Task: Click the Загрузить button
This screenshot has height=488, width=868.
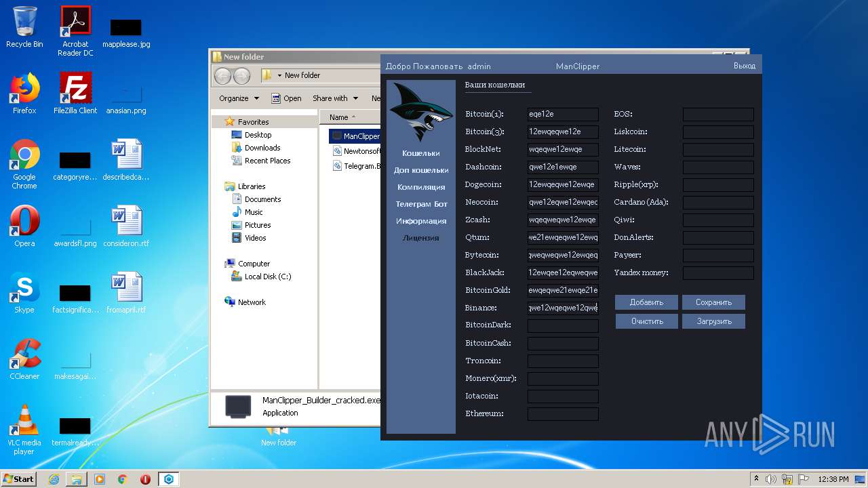Action: tap(713, 321)
